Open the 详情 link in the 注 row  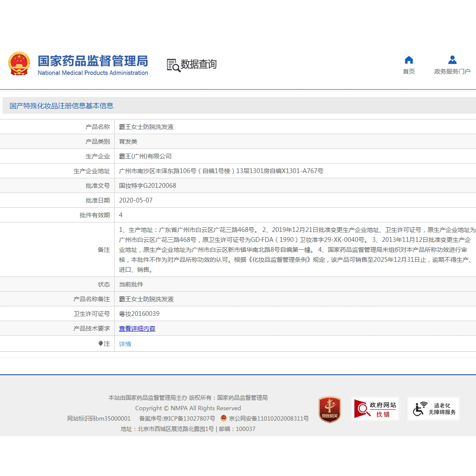click(125, 344)
